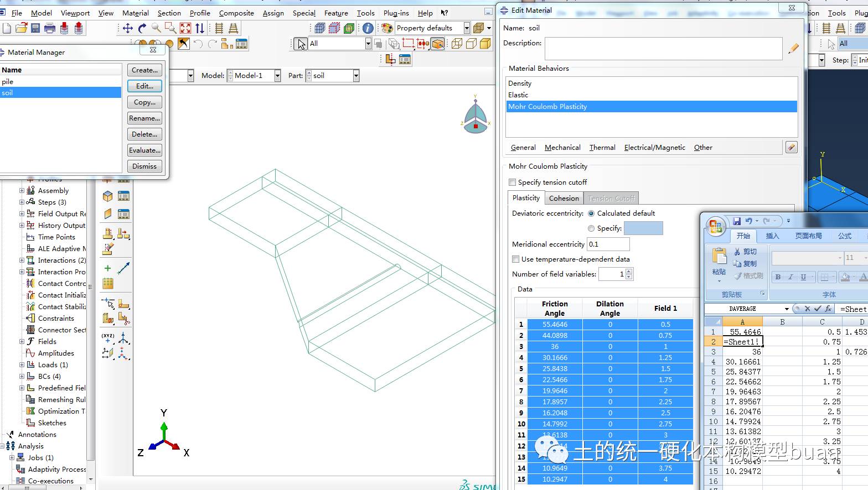Open the Query information icon
The image size is (868, 490).
(x=368, y=28)
